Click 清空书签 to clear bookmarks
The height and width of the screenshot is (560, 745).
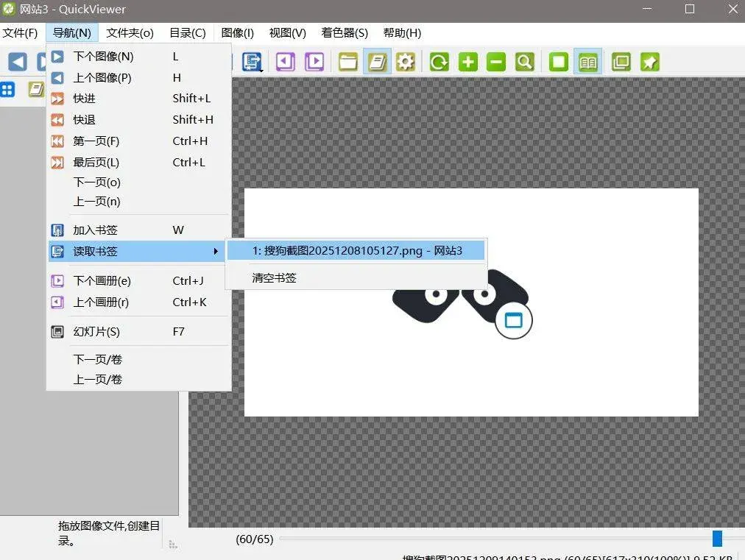pos(356,278)
